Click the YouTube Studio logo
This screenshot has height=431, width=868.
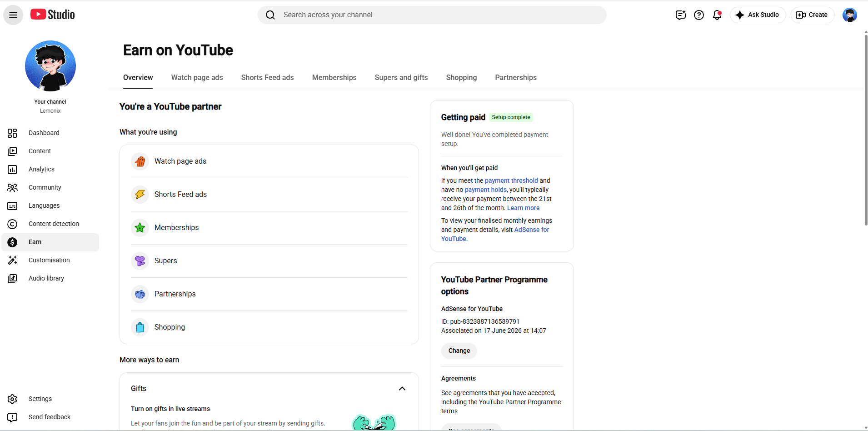(x=53, y=15)
